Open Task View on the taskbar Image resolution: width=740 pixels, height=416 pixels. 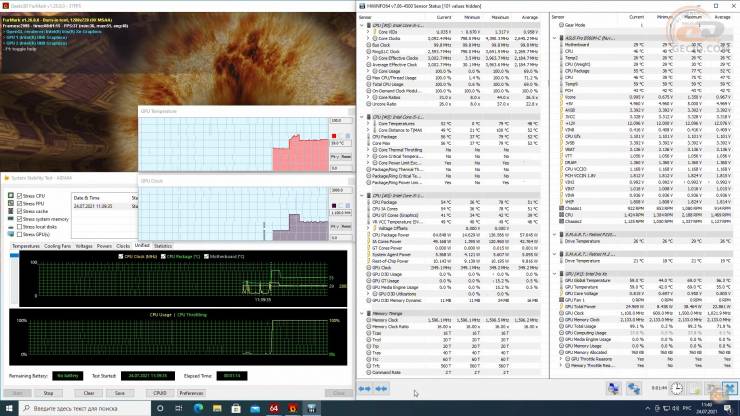pos(179,408)
